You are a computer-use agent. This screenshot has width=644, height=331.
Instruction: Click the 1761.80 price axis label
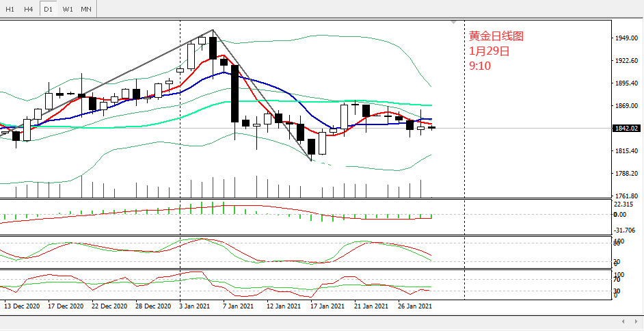(626, 196)
